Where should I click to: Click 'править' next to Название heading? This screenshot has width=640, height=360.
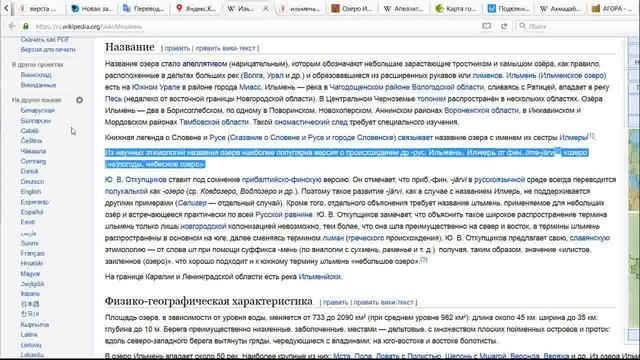[x=177, y=48]
